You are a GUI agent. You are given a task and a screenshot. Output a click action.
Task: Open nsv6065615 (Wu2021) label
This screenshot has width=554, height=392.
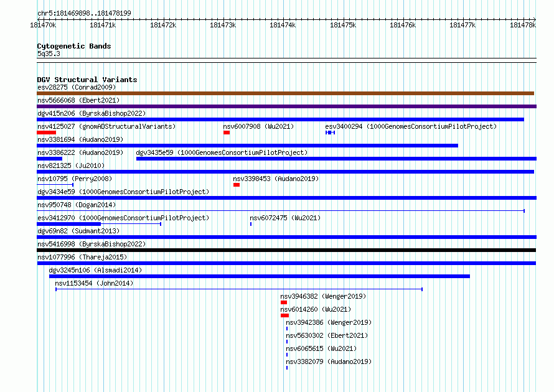tap(321, 348)
